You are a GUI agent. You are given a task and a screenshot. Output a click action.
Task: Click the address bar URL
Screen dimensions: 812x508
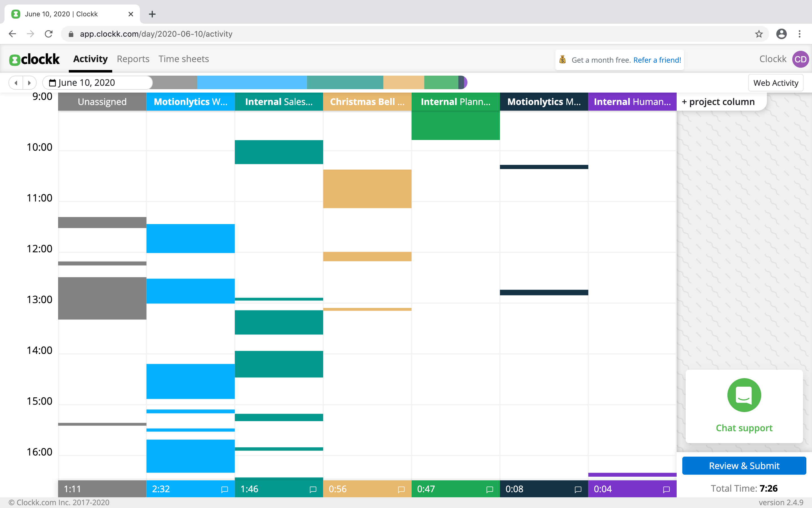pyautogui.click(x=156, y=34)
